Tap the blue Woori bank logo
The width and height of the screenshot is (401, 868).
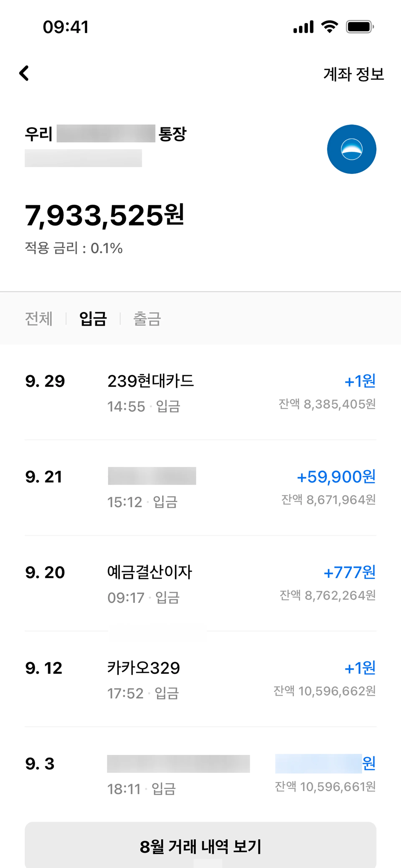(352, 149)
